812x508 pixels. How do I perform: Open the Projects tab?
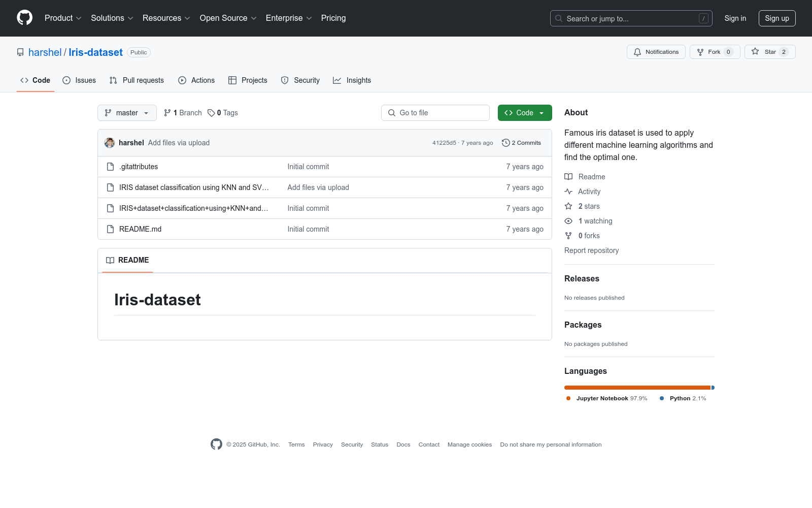tap(248, 80)
